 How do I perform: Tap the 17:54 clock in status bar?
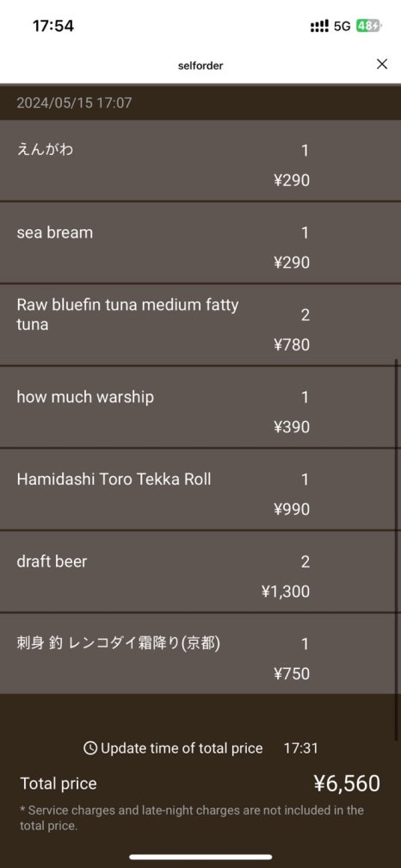point(53,26)
